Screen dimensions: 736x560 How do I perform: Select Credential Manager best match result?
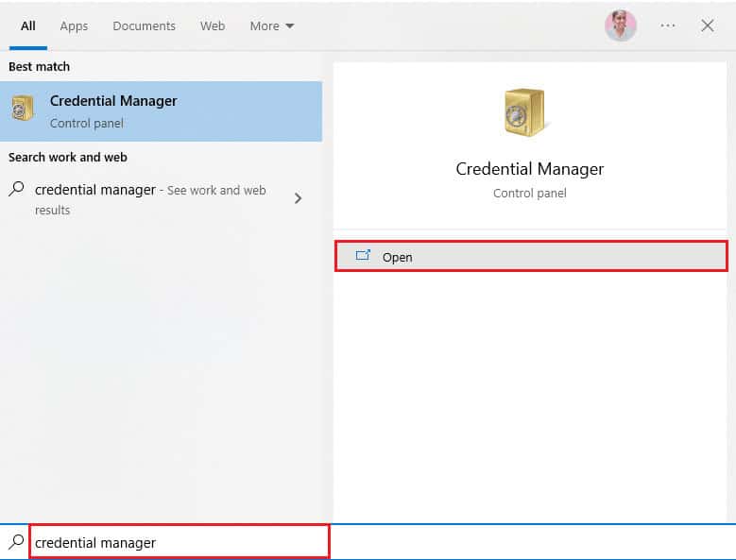tap(161, 111)
